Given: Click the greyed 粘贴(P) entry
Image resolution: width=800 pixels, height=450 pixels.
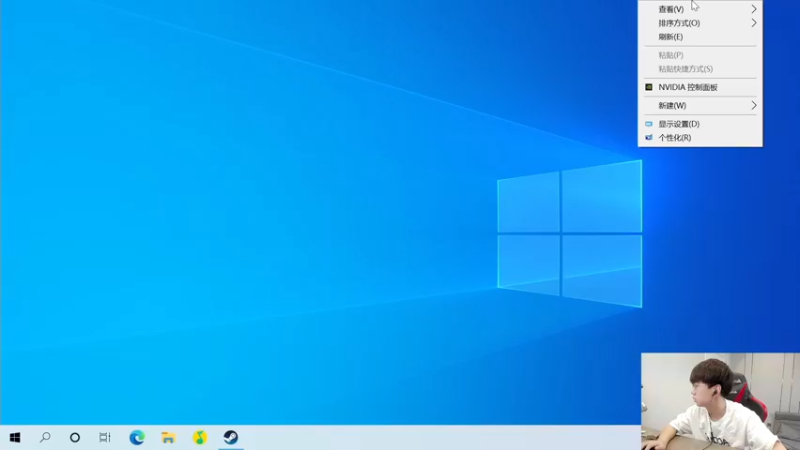Looking at the screenshot, I should [700, 55].
